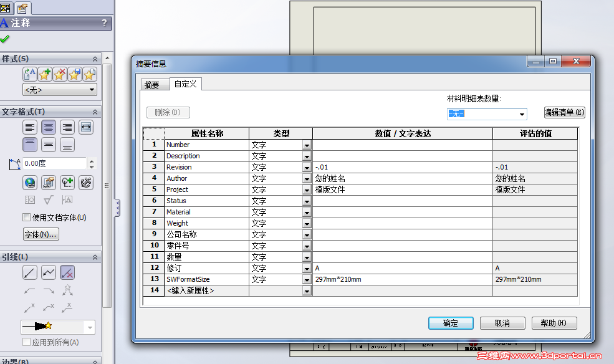
Task: Click the insert hyperlink globe icon
Action: click(29, 182)
